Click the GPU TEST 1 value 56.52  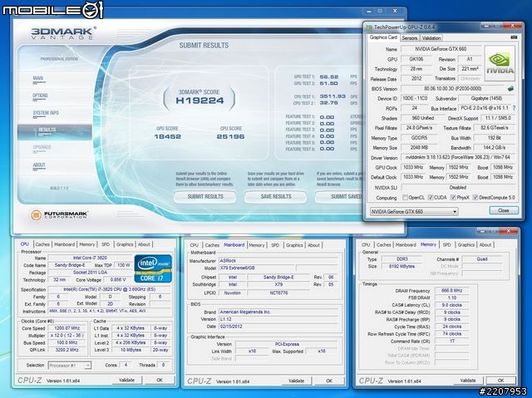point(329,77)
